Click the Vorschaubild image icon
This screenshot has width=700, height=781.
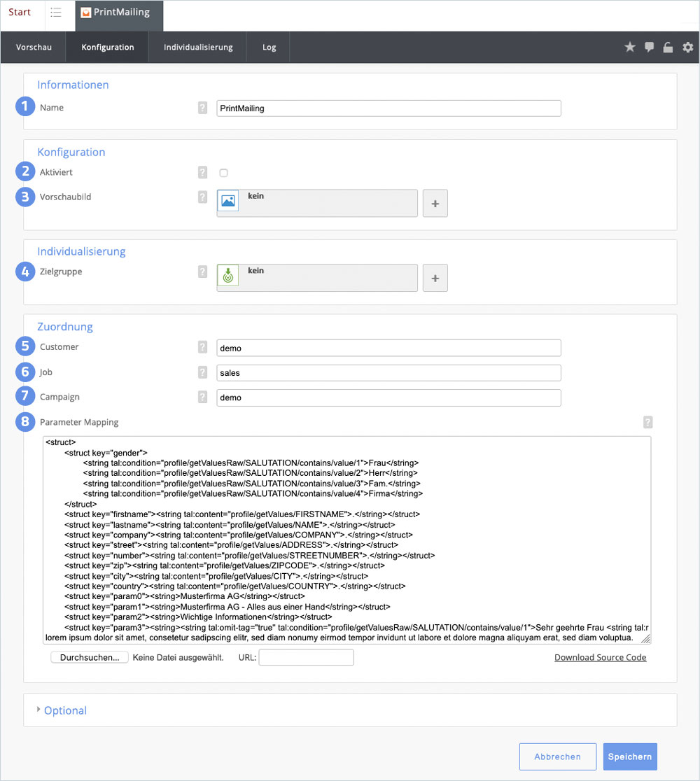(228, 201)
